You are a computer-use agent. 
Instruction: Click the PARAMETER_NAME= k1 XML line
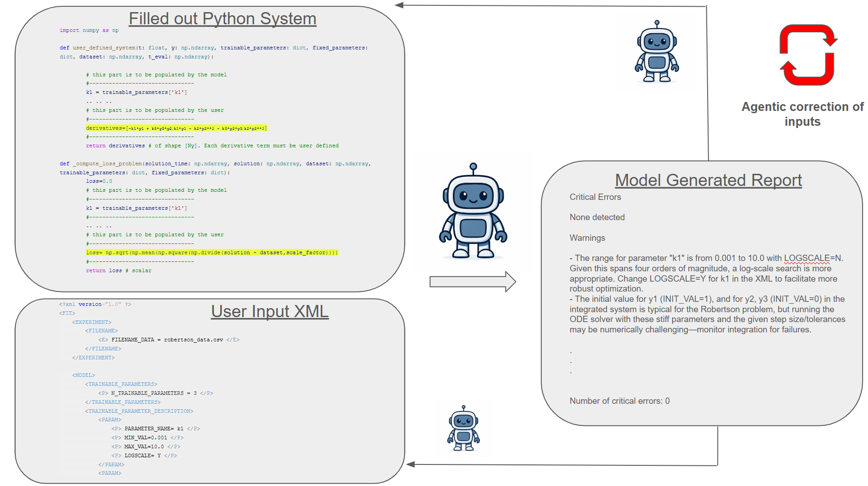coord(155,429)
